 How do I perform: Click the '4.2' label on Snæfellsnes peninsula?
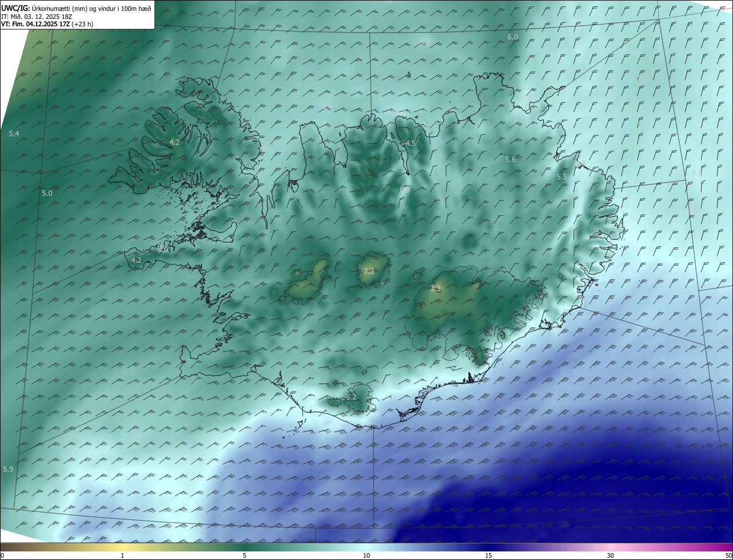136,260
